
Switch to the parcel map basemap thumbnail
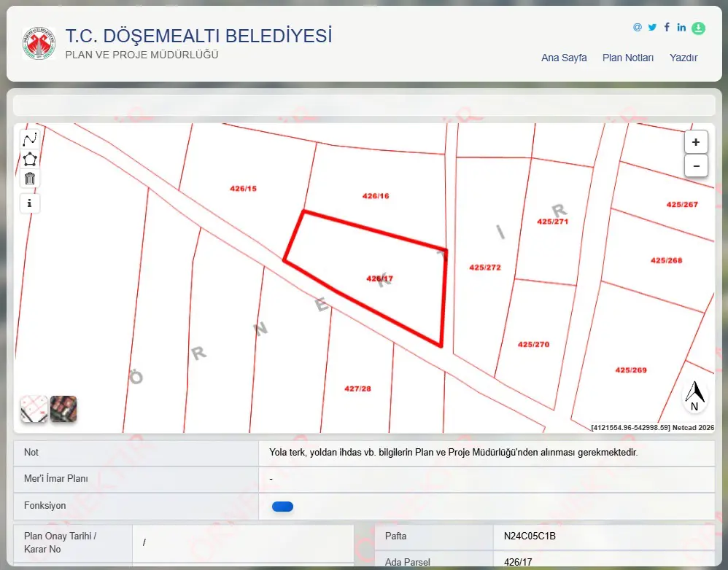point(34,409)
